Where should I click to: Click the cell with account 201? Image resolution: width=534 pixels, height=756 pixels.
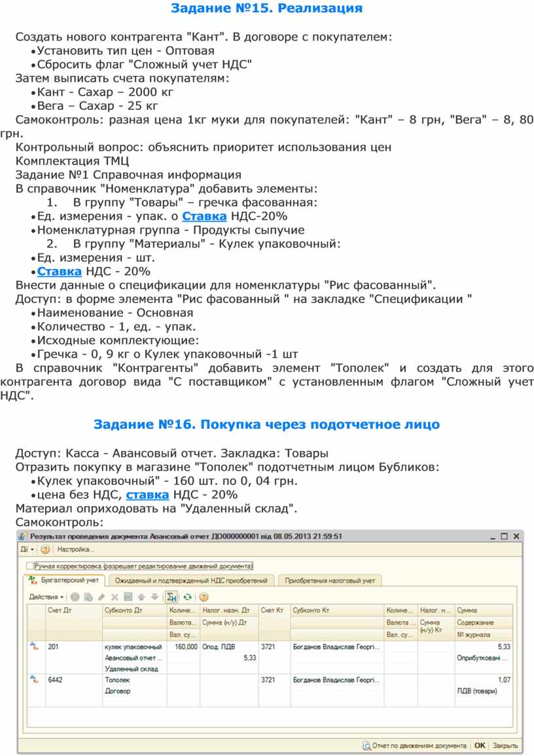pos(74,647)
